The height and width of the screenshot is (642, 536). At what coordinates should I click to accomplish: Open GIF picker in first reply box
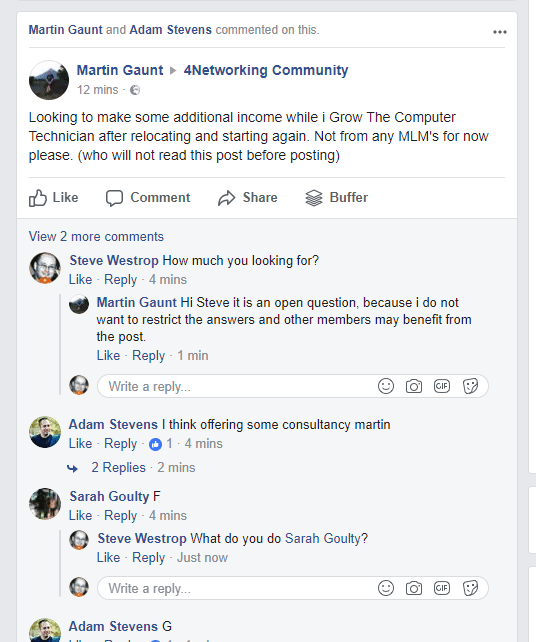pos(442,386)
